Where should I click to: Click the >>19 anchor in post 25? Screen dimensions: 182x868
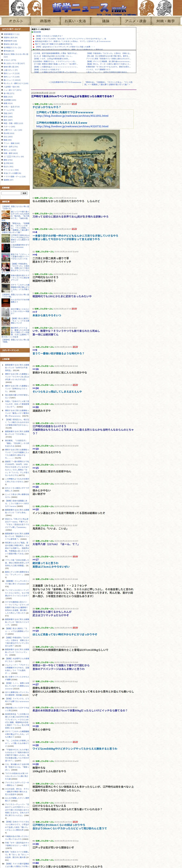click(35, 630)
